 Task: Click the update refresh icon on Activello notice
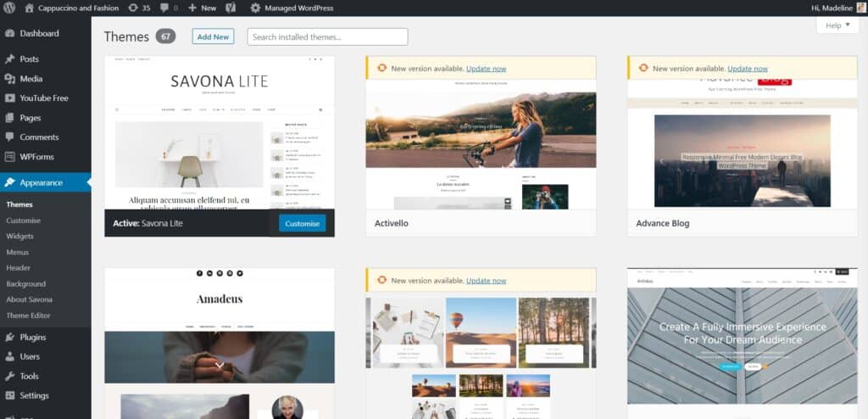pyautogui.click(x=381, y=68)
